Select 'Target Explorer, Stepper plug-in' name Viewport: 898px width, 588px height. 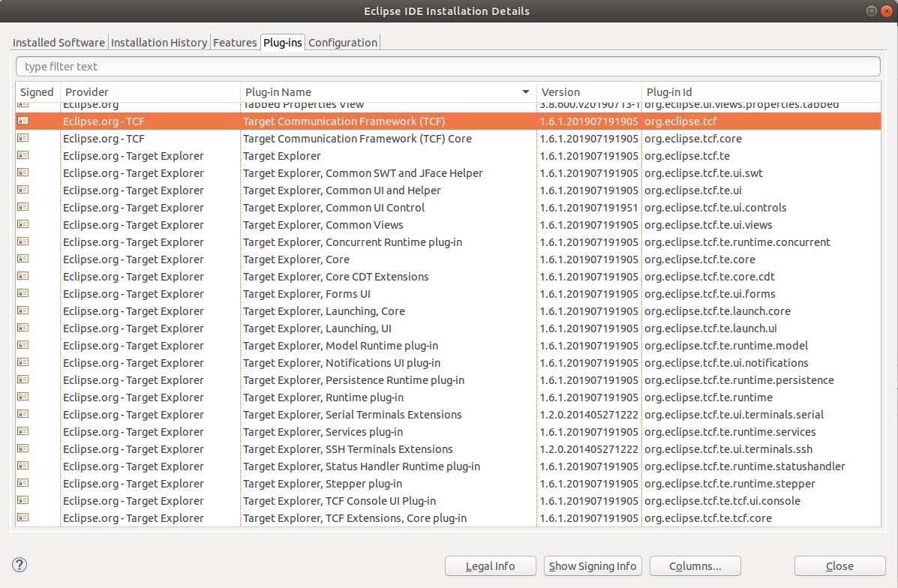323,484
